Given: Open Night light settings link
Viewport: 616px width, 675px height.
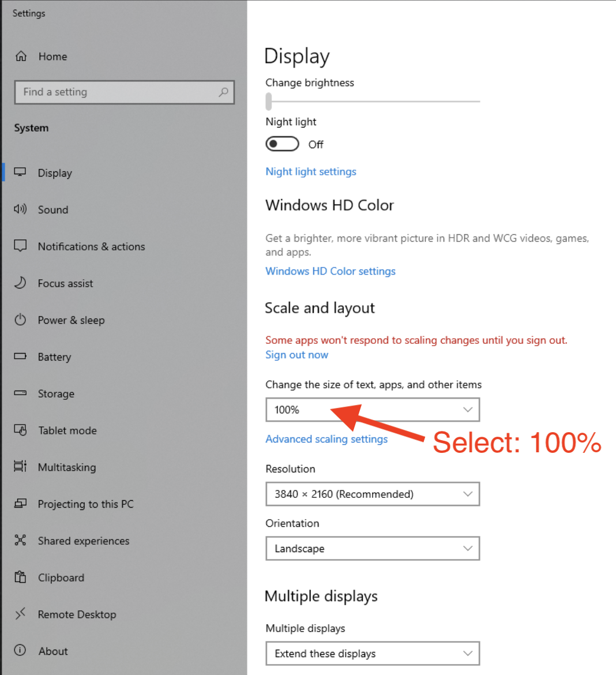Looking at the screenshot, I should [311, 171].
